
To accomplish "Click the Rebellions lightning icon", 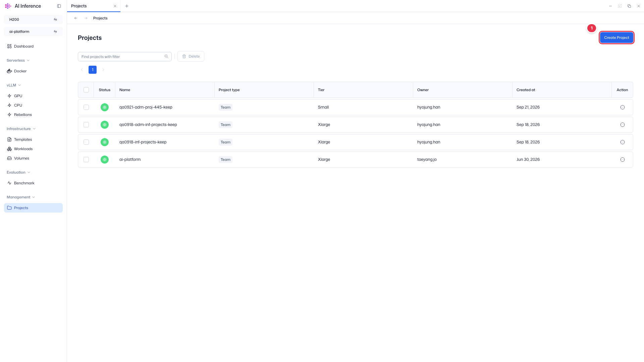I will 9,115.
